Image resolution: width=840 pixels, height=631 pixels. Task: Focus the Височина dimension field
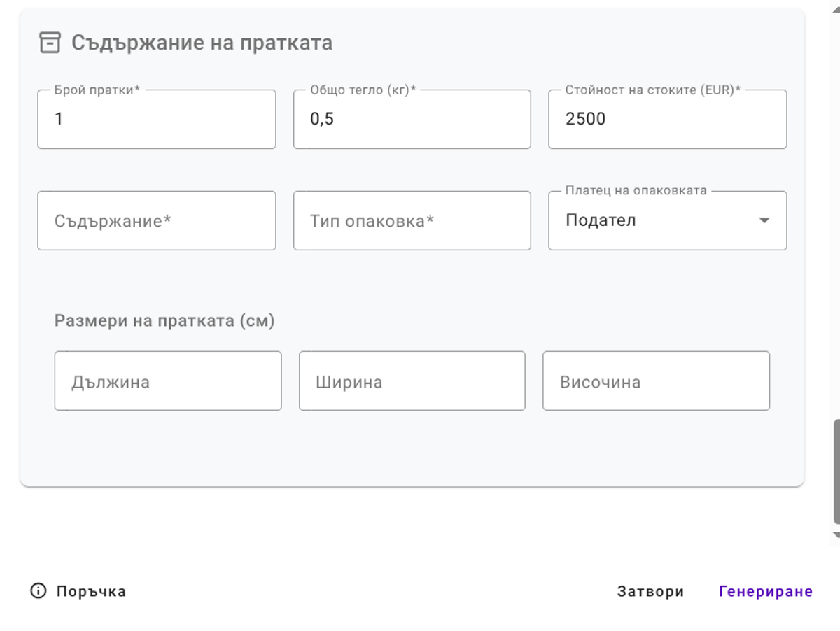pyautogui.click(x=656, y=381)
